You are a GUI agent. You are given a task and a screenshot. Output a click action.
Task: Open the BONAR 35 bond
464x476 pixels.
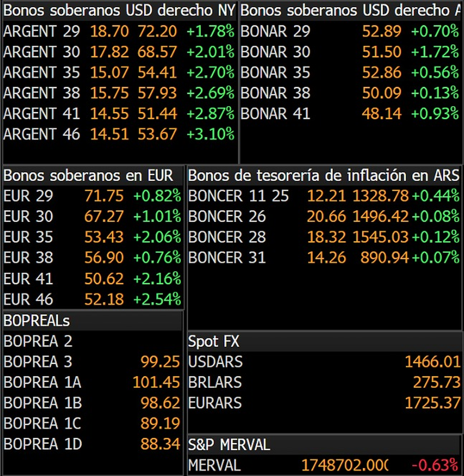pos(275,72)
